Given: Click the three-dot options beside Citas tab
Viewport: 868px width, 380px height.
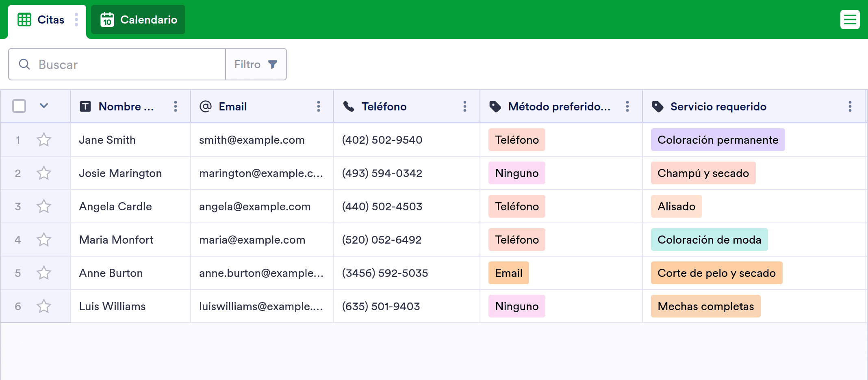Looking at the screenshot, I should (x=76, y=19).
